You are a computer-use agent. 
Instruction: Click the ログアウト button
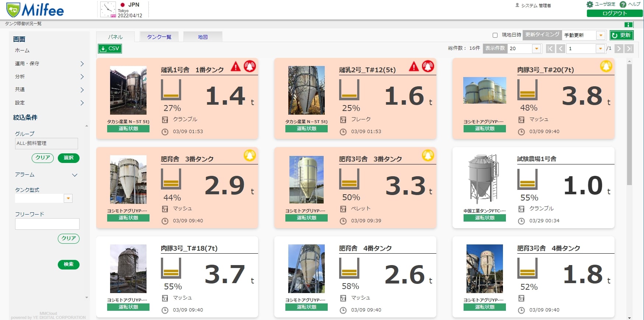click(615, 13)
